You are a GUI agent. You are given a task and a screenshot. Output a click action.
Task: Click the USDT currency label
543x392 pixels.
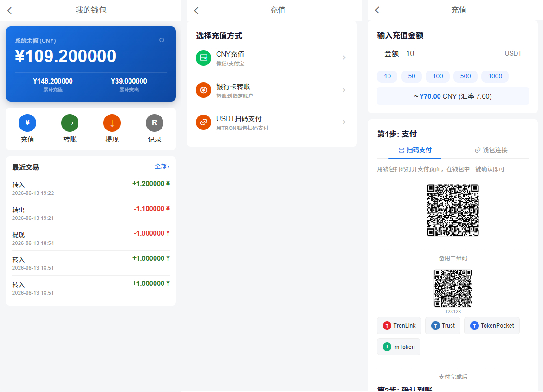click(513, 54)
